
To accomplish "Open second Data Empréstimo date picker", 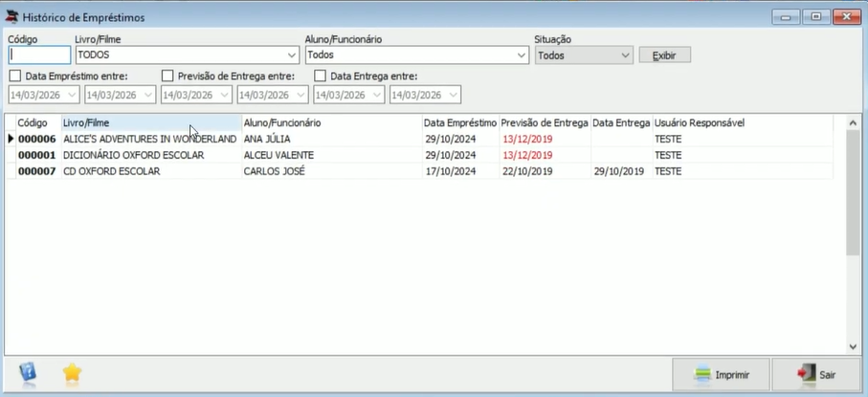I will coord(149,95).
